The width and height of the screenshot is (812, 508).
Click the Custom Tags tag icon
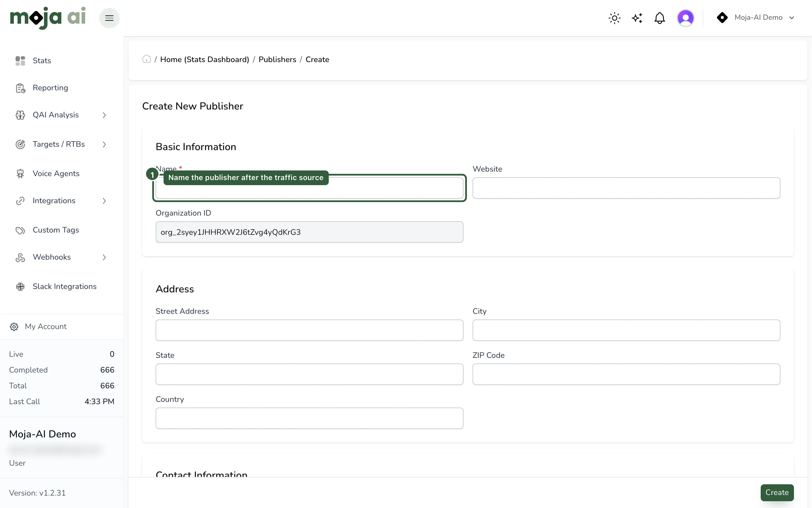click(x=20, y=230)
